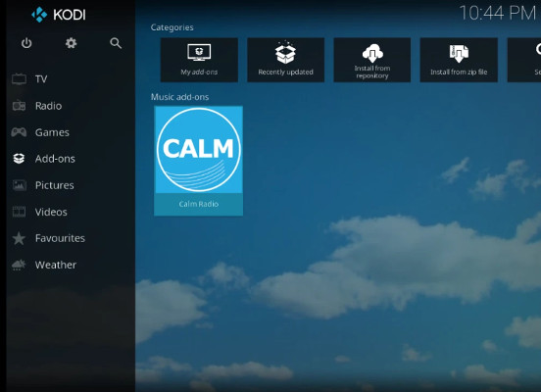Click the Kodi logo icon

[39, 15]
